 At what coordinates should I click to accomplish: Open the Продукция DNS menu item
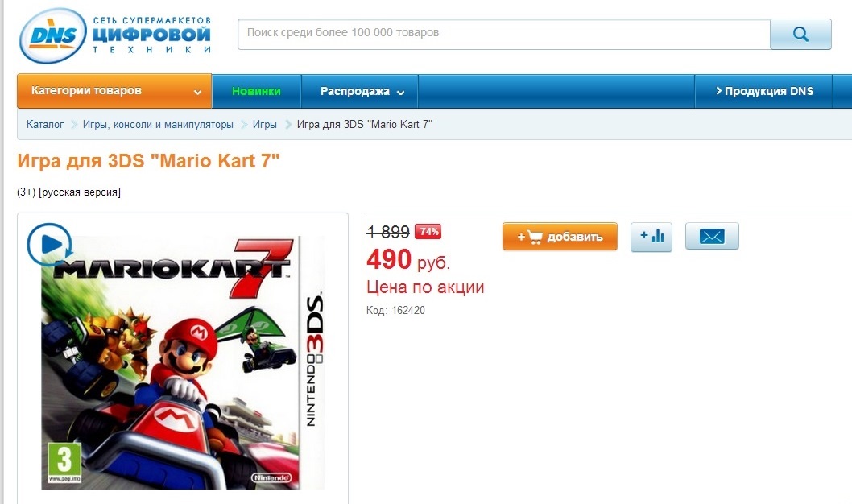point(764,91)
